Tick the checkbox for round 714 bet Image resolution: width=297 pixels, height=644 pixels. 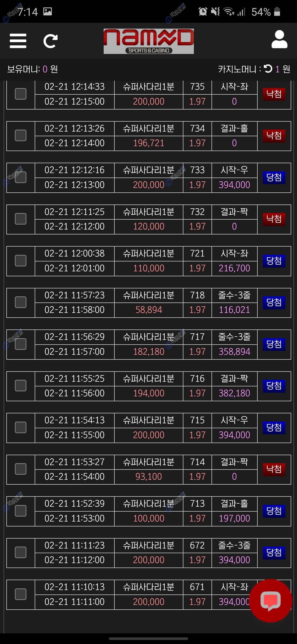coord(20,469)
